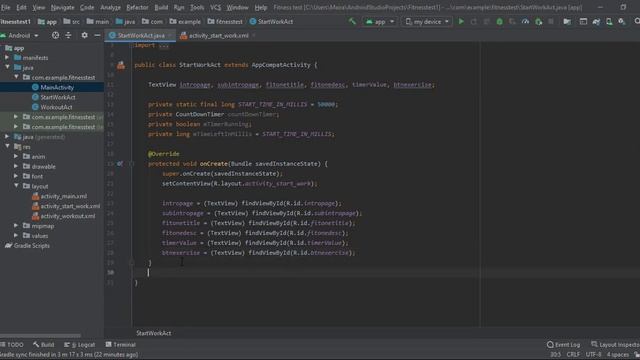The height and width of the screenshot is (360, 640).
Task: Toggle the fold marker at onCreate's closing brace
Action: point(131,262)
